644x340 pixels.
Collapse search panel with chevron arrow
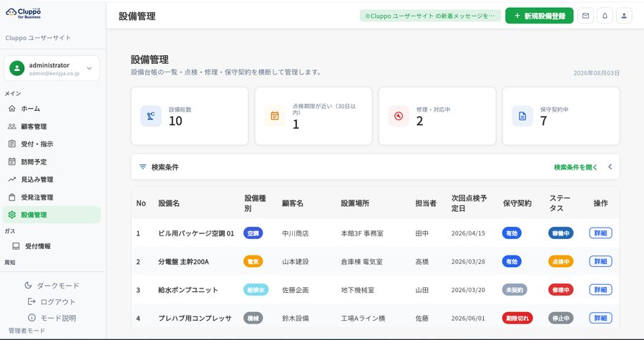click(x=610, y=167)
